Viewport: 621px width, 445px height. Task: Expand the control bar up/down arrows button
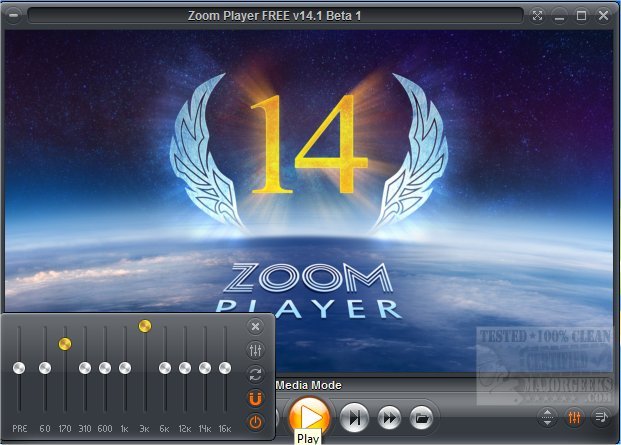[548, 417]
